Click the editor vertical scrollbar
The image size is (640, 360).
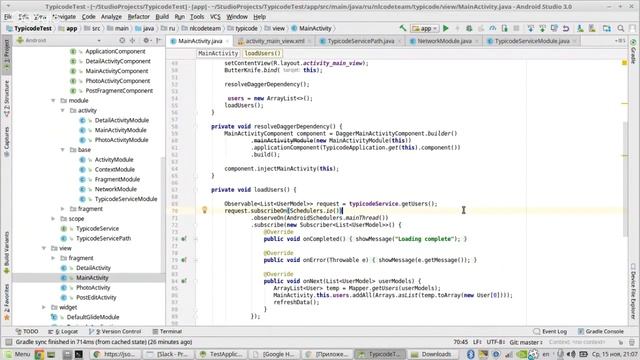(x=624, y=179)
